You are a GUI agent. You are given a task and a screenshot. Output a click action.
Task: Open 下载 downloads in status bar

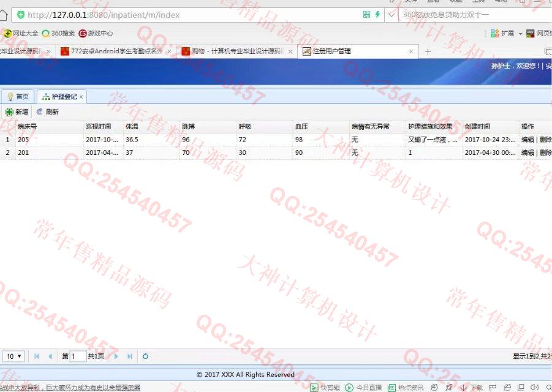[472, 388]
